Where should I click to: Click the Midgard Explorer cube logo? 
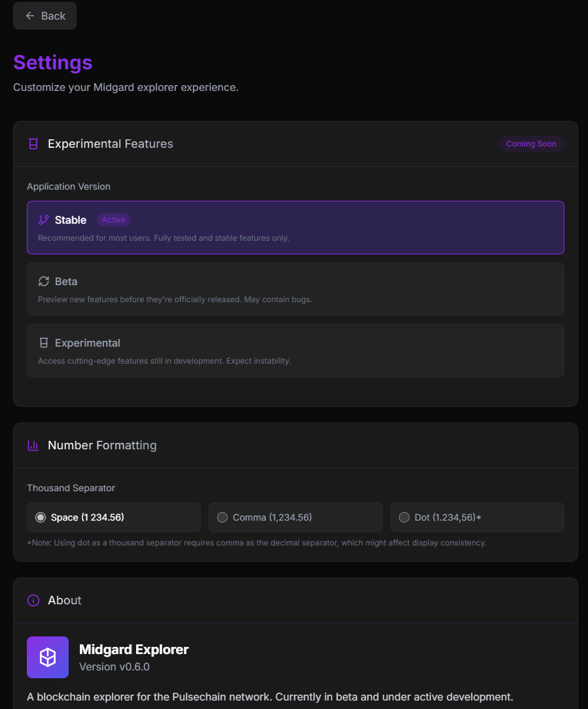click(48, 657)
